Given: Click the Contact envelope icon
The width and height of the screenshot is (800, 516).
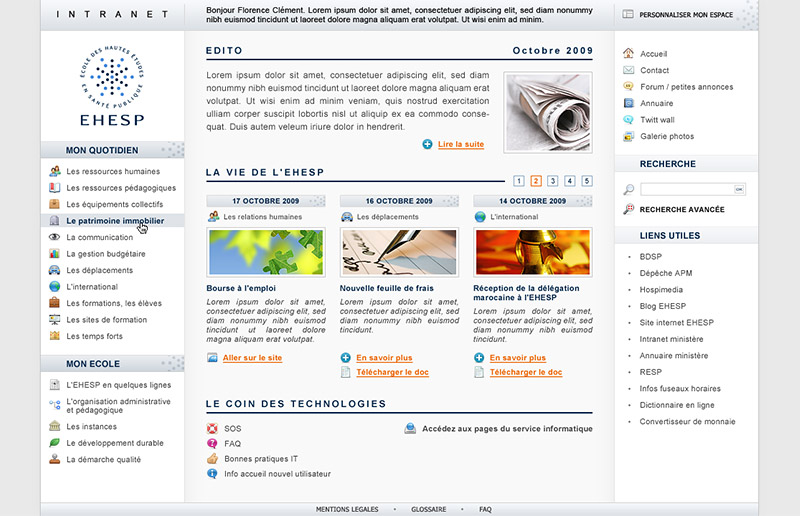Looking at the screenshot, I should click(628, 70).
